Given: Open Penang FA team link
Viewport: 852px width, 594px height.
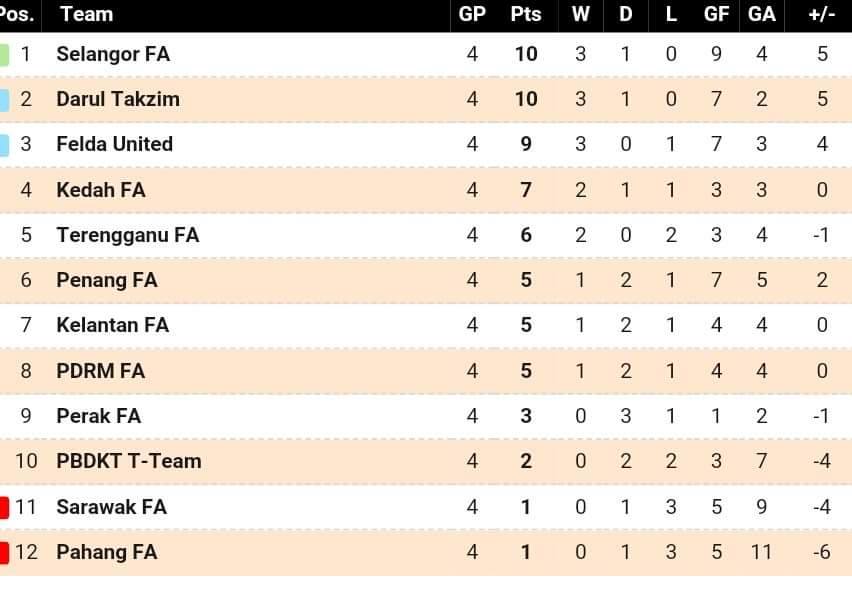Looking at the screenshot, I should pos(107,280).
